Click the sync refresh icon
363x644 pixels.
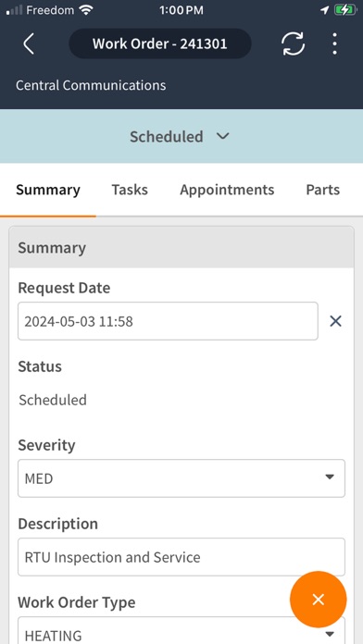point(294,43)
